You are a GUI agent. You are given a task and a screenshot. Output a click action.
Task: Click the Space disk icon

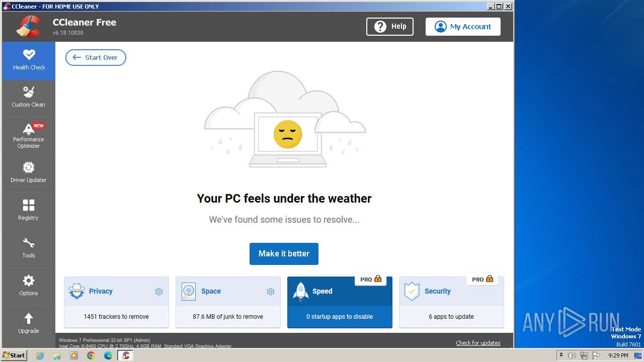pyautogui.click(x=189, y=291)
